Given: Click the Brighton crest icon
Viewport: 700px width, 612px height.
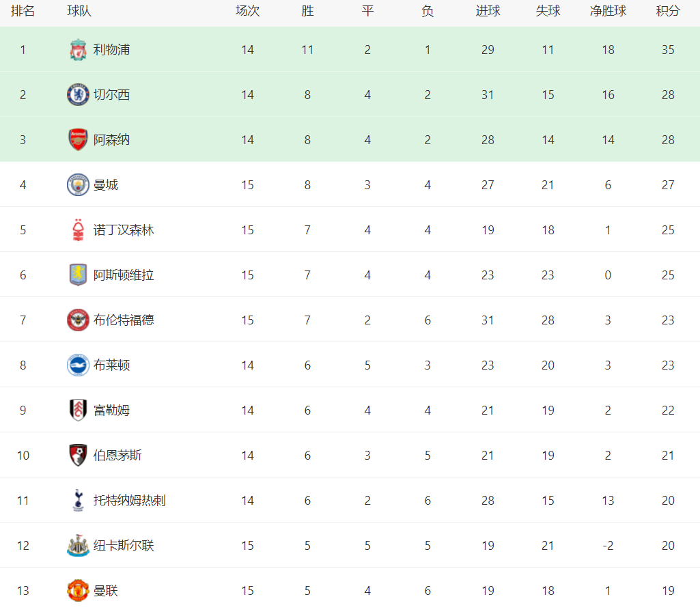Looking at the screenshot, I should tap(78, 365).
